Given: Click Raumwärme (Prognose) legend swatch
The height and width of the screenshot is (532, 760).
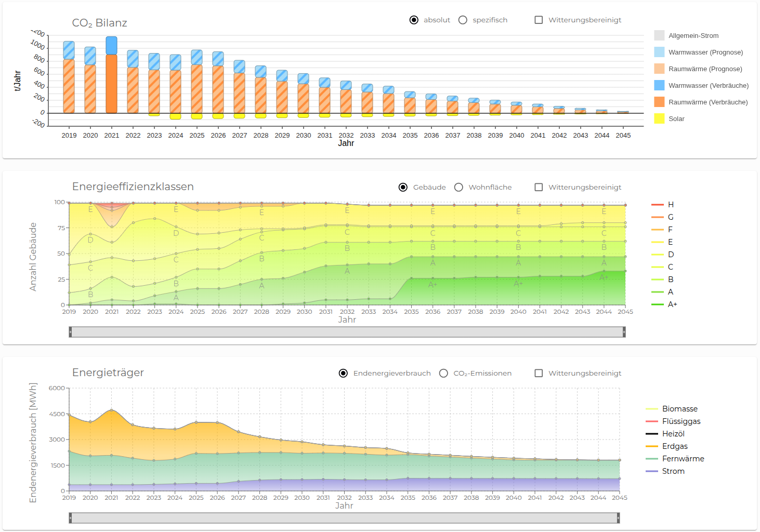Looking at the screenshot, I should coord(659,69).
